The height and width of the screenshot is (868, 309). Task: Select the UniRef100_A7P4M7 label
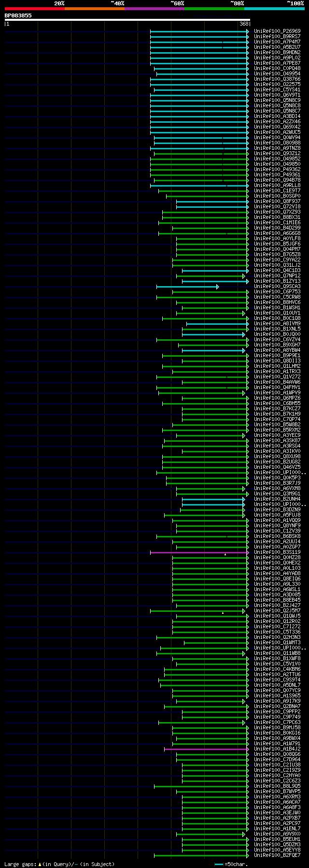pos(277,42)
